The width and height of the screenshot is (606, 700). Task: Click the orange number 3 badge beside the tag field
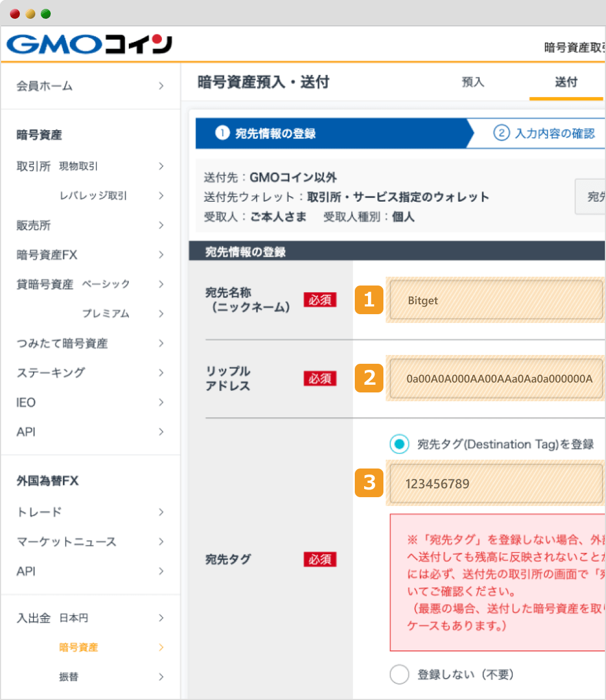[369, 483]
